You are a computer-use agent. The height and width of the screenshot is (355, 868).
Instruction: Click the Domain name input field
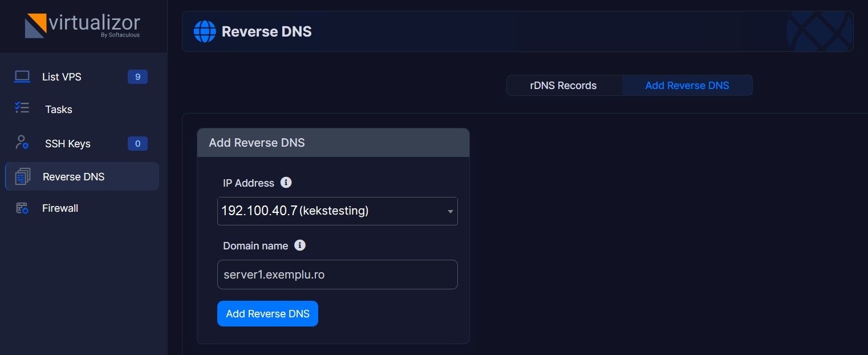(338, 275)
